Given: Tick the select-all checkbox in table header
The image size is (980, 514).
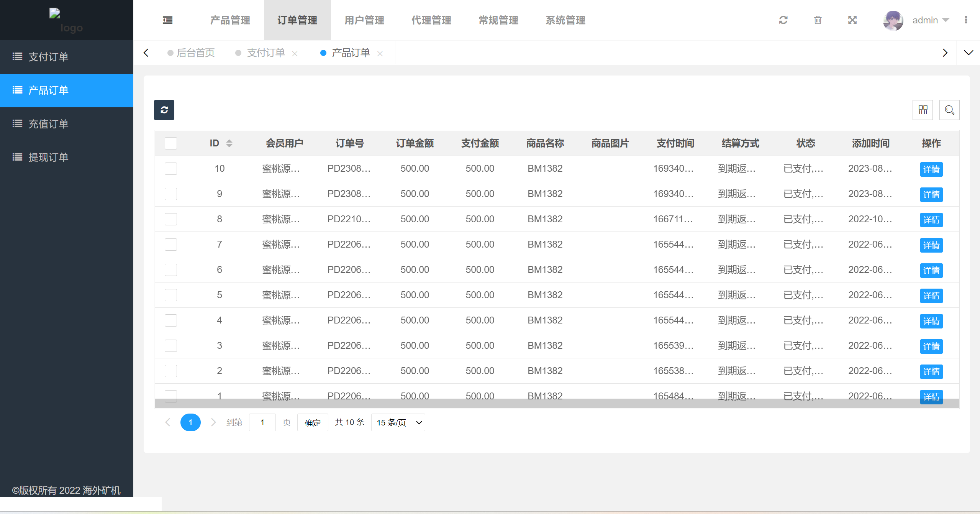Looking at the screenshot, I should (x=171, y=143).
